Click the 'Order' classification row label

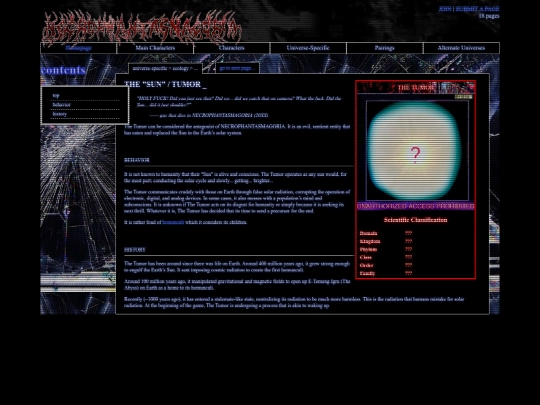click(366, 266)
